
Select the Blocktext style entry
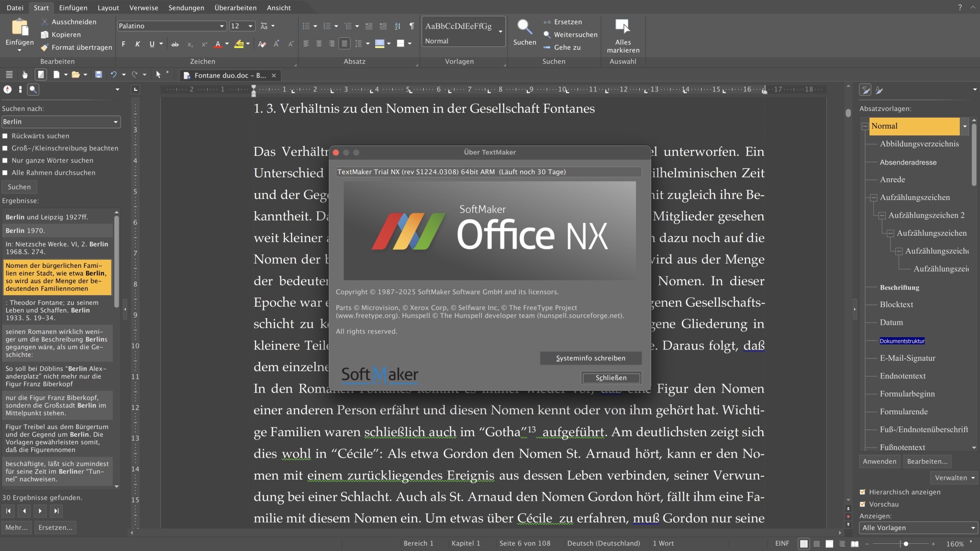point(896,305)
